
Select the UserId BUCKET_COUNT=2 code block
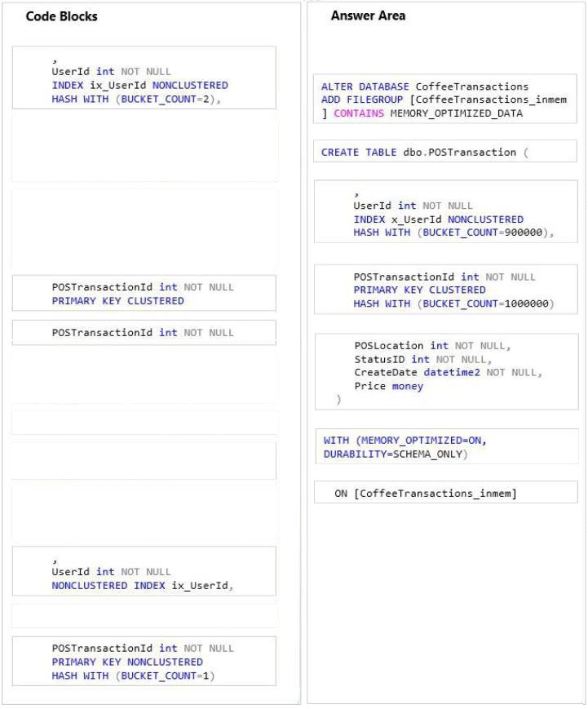(x=144, y=78)
